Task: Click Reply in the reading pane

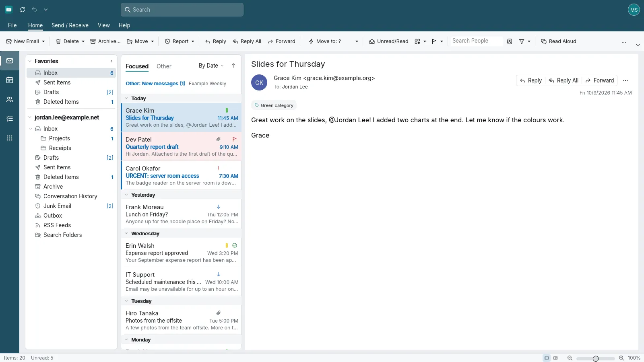Action: 530,80
